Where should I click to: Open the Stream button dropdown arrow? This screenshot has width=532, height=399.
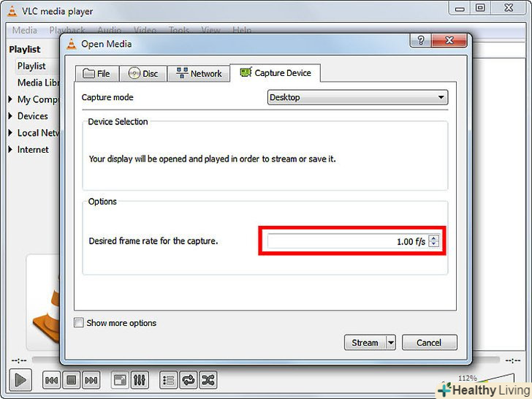pos(391,343)
